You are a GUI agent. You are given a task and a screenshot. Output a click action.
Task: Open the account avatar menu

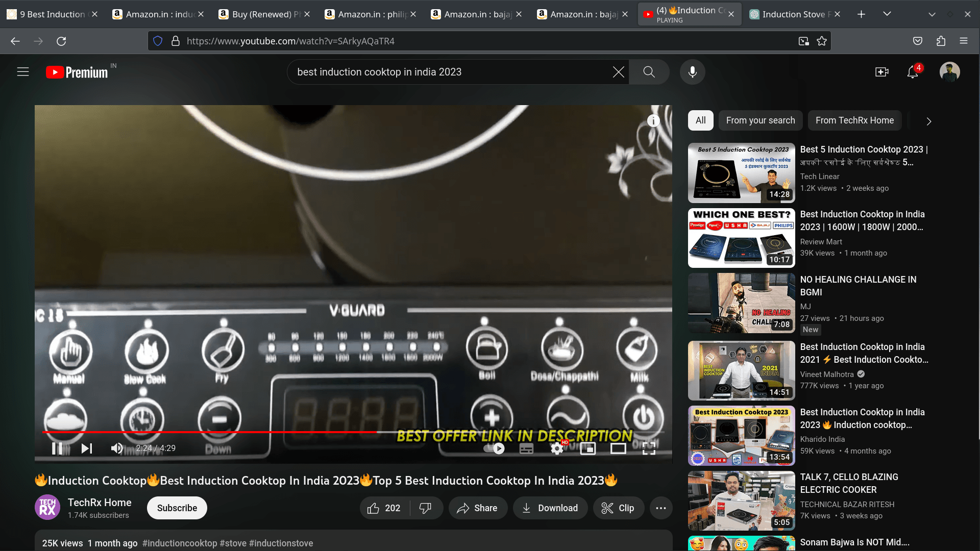949,72
